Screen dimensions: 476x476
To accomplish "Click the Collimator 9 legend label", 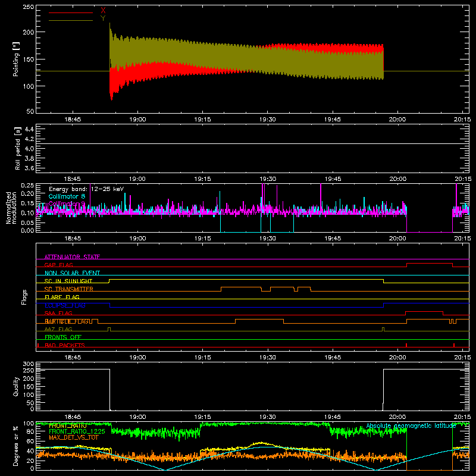I will [x=67, y=203].
